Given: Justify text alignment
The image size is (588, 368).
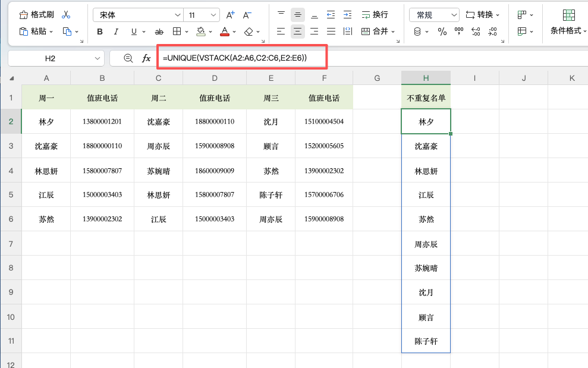Looking at the screenshot, I should pyautogui.click(x=331, y=32).
